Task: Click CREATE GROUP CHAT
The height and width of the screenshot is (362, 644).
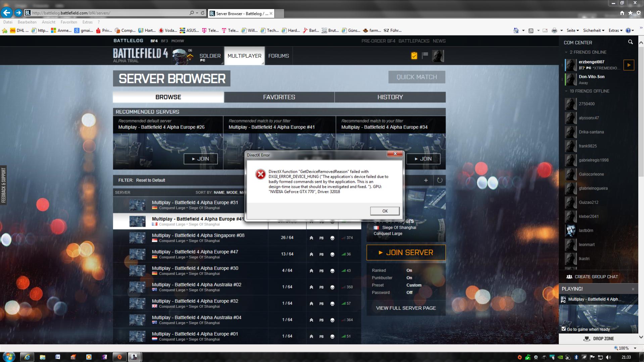Action: [x=592, y=277]
